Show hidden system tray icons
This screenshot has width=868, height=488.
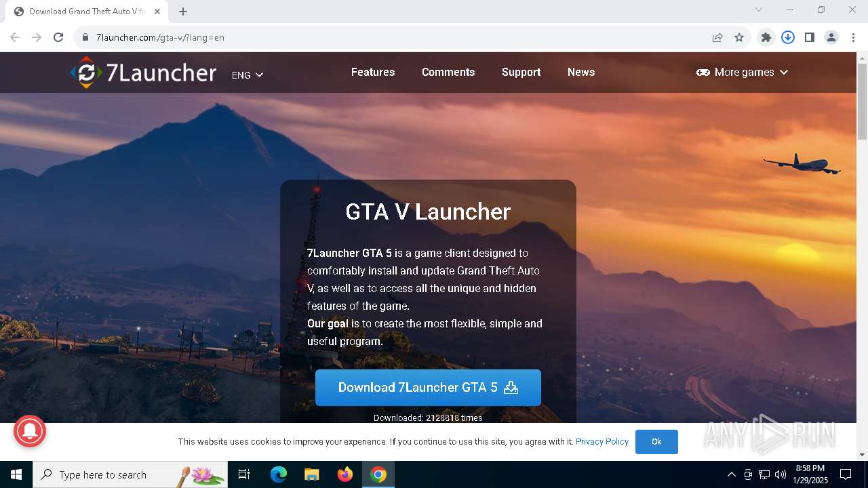pos(731,474)
